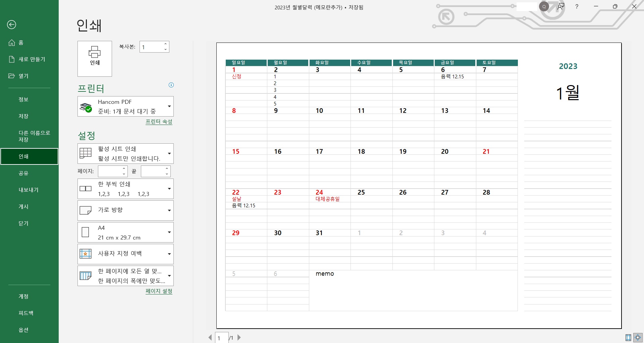The height and width of the screenshot is (343, 644).
Task: Open 옵션 settings
Action: pyautogui.click(x=29, y=330)
